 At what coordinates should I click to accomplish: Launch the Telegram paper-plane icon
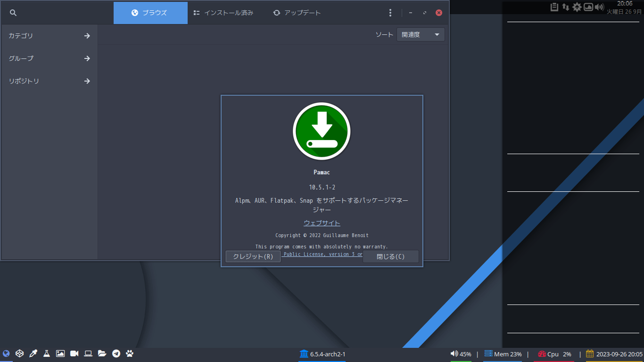(x=116, y=354)
